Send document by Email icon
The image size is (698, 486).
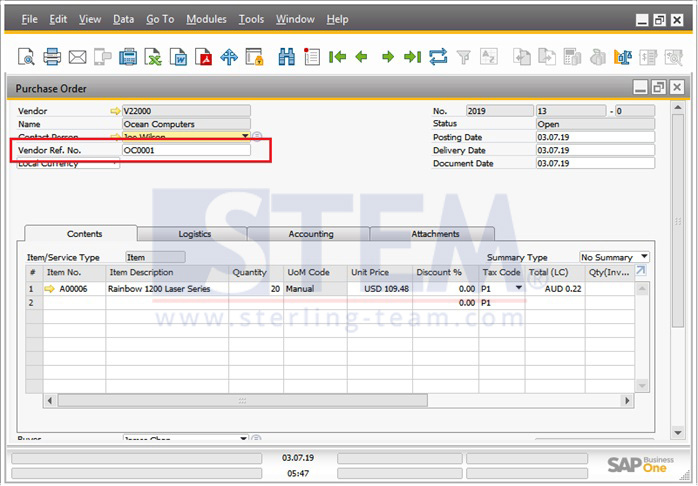77,57
